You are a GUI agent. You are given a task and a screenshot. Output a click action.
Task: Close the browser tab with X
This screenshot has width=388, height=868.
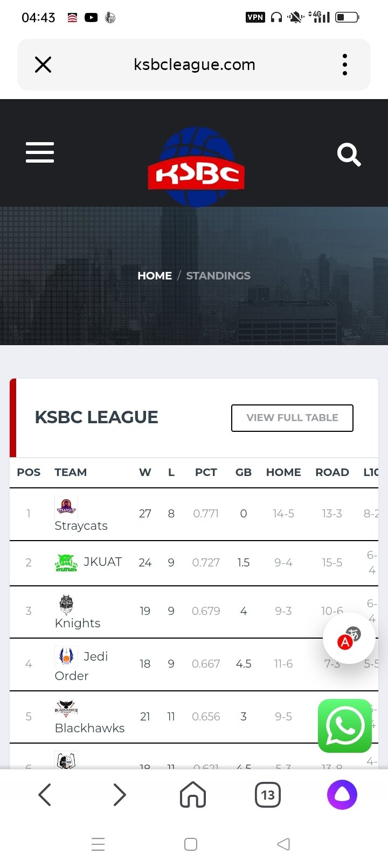[x=43, y=65]
